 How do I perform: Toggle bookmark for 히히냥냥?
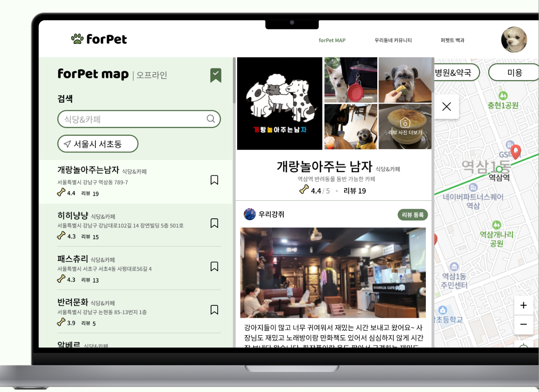[x=214, y=223]
